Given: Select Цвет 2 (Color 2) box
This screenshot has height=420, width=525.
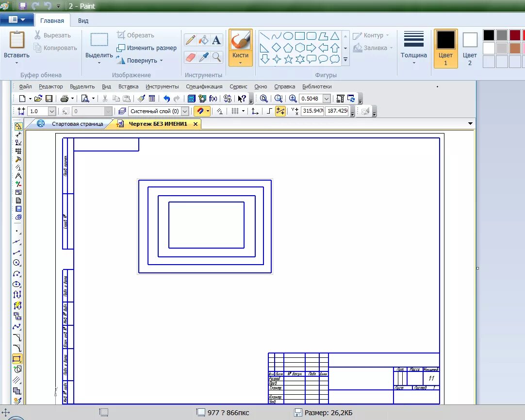Looking at the screenshot, I should (470, 48).
